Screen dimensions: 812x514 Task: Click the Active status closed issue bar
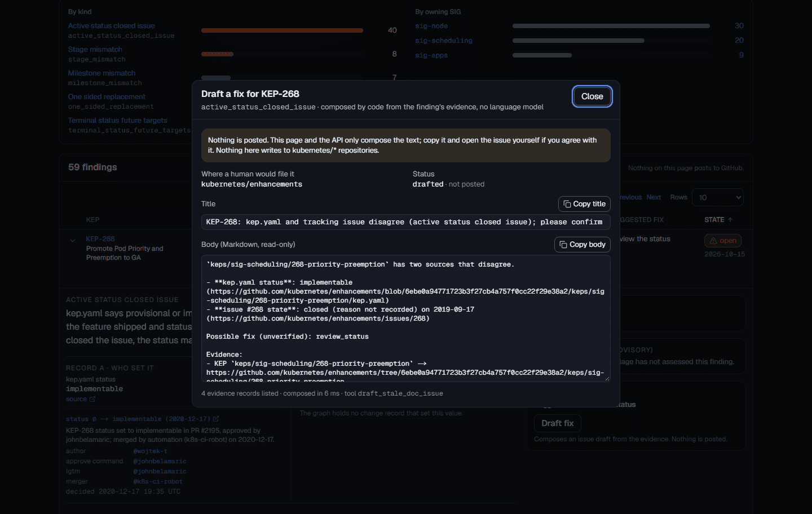coord(282,30)
